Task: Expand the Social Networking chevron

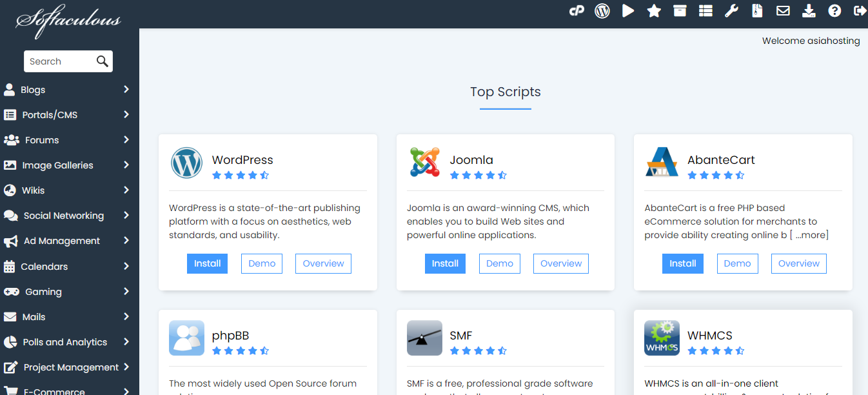Action: click(x=126, y=215)
